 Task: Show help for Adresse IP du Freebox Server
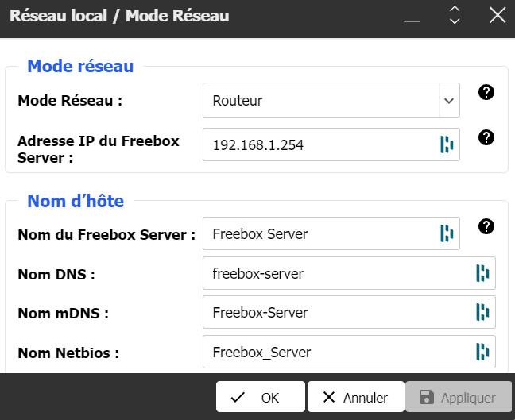pos(486,137)
